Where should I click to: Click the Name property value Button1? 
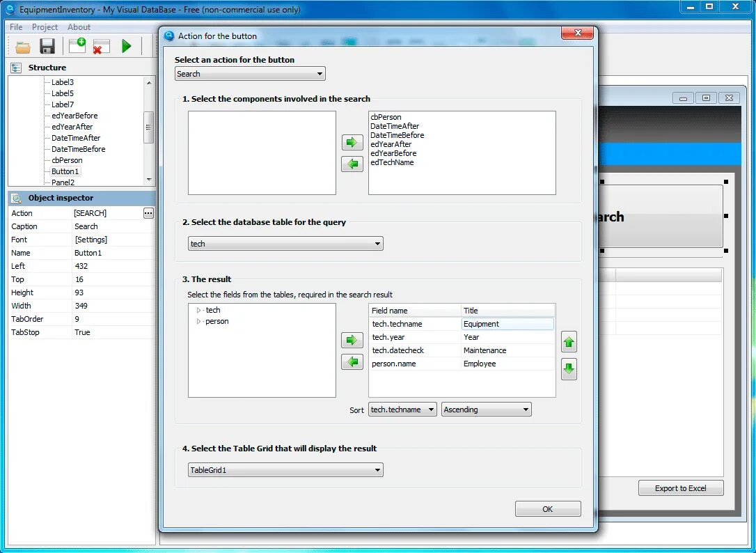click(113, 253)
